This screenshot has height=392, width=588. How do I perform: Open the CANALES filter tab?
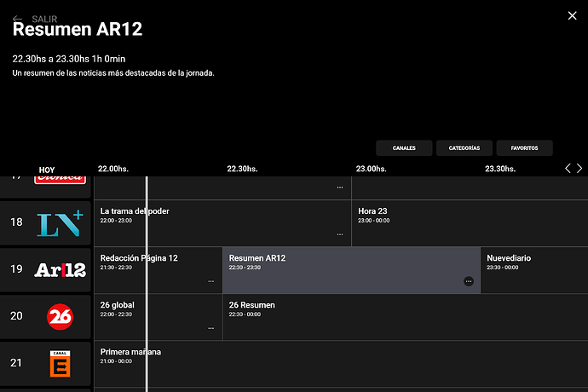404,147
